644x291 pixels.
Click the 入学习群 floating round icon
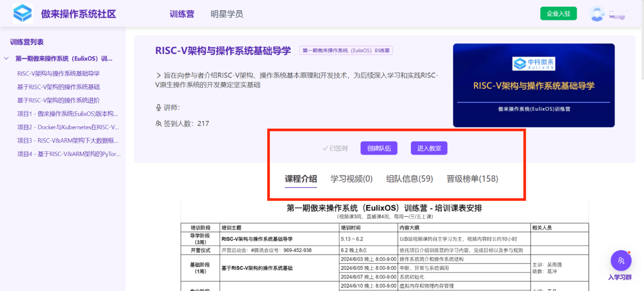coord(621,261)
